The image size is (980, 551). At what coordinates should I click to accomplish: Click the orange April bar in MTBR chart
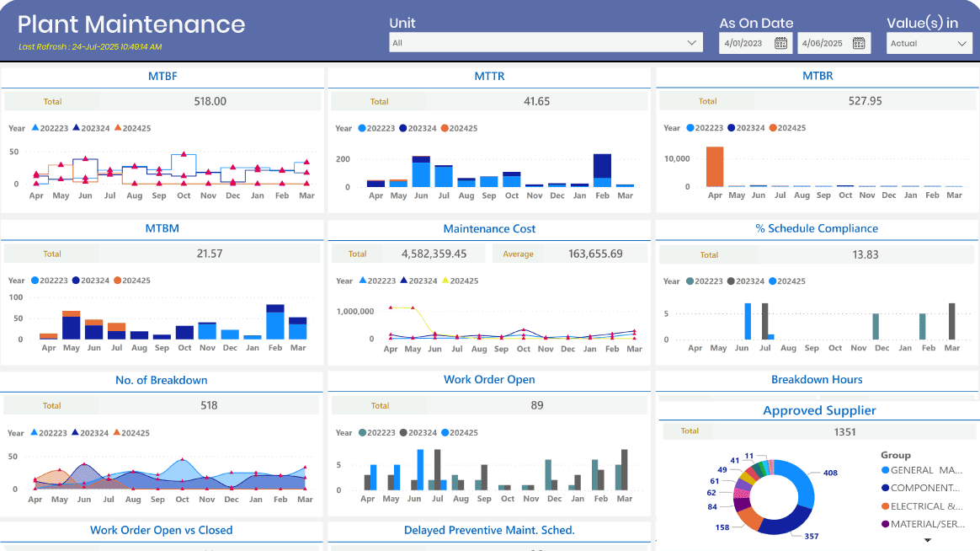point(715,167)
